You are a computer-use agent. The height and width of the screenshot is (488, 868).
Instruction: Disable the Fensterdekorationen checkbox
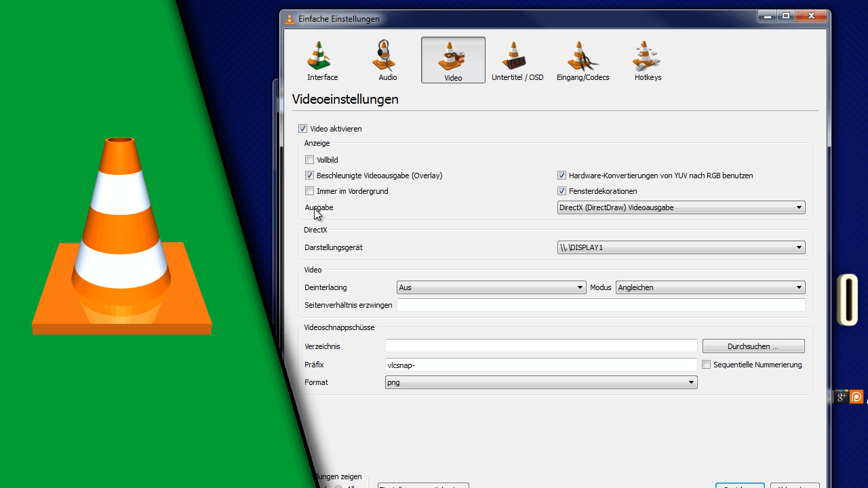561,190
